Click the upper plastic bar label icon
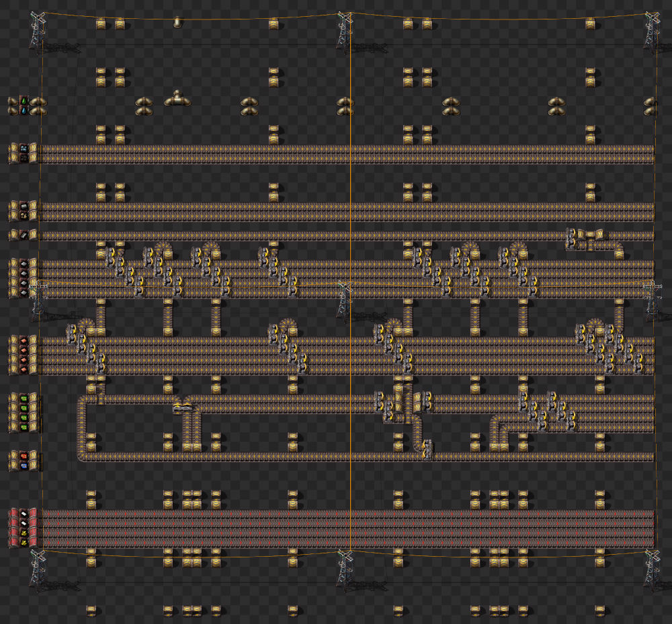Viewport: 672px width, 624px height. tap(24, 513)
